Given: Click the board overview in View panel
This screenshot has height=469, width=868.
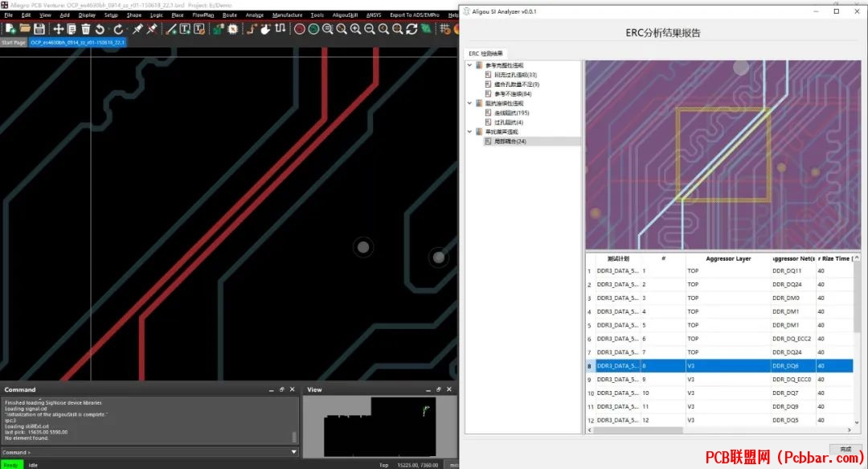Looking at the screenshot, I should click(379, 427).
